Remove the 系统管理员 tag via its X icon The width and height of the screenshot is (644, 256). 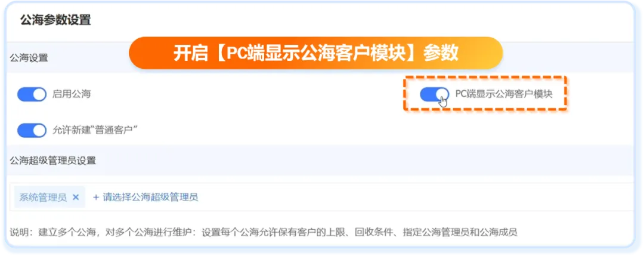pyautogui.click(x=76, y=198)
